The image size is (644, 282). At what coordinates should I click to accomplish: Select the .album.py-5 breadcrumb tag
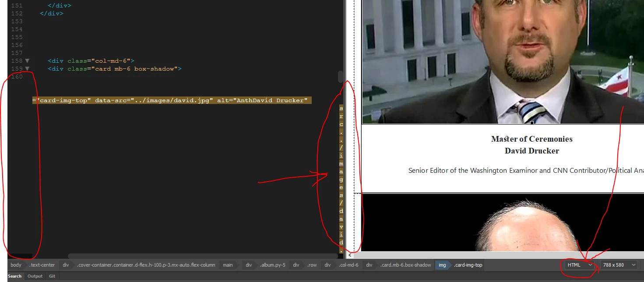(x=273, y=265)
